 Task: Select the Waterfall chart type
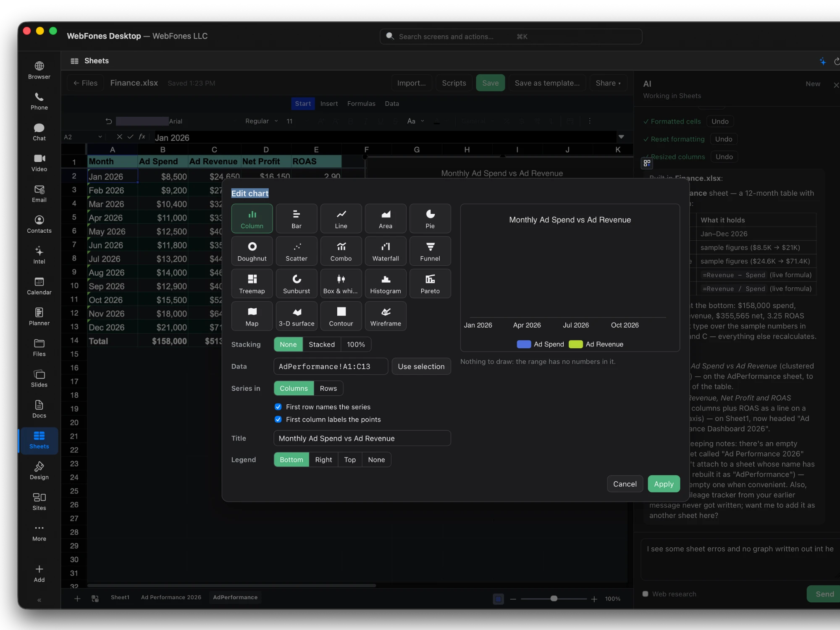[385, 251]
